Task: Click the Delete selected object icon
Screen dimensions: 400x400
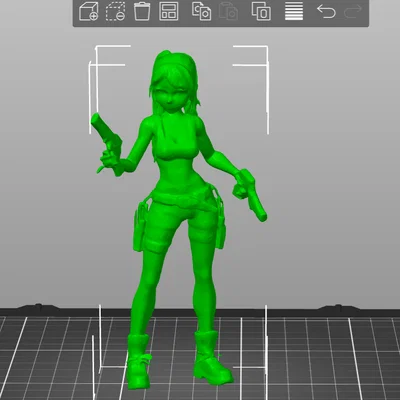Action: 115,11
